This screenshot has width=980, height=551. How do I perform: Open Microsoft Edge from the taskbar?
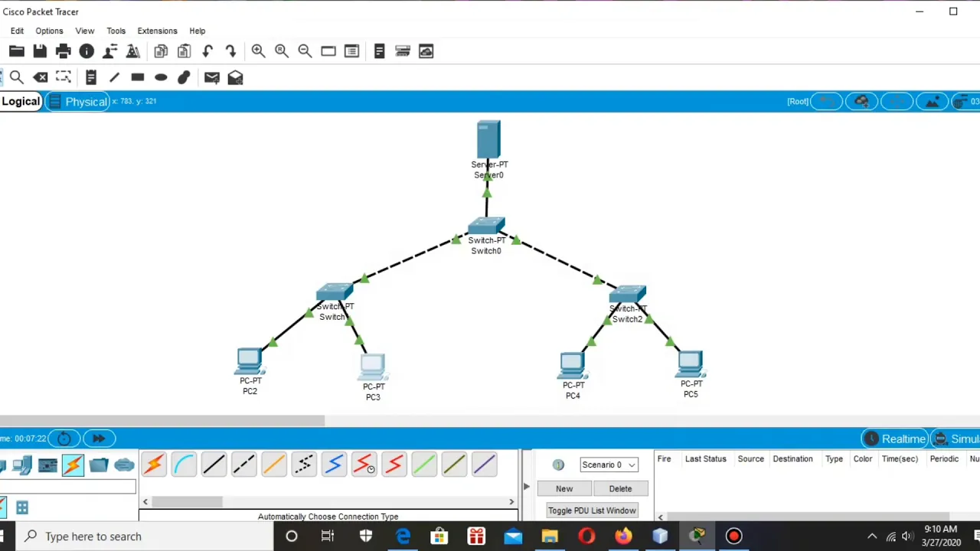tap(403, 536)
